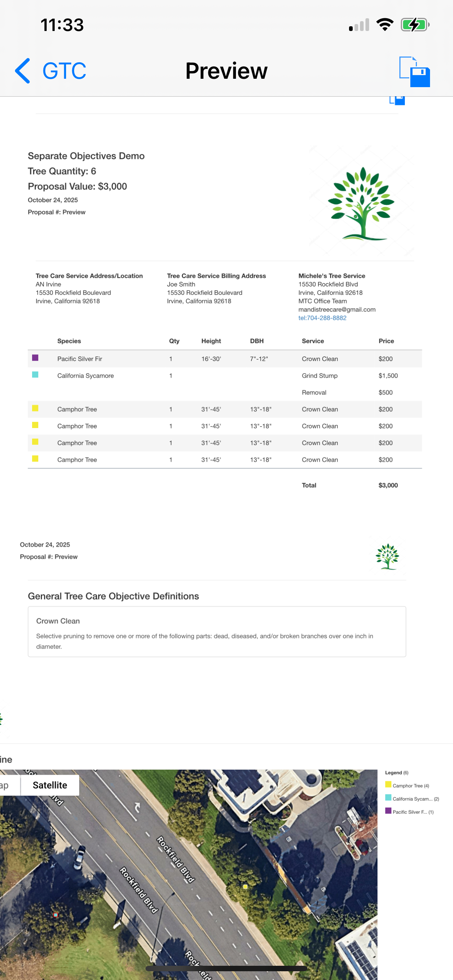This screenshot has width=453, height=980.
Task: Tap the red-outlined tree marker on map
Action: pos(55,915)
